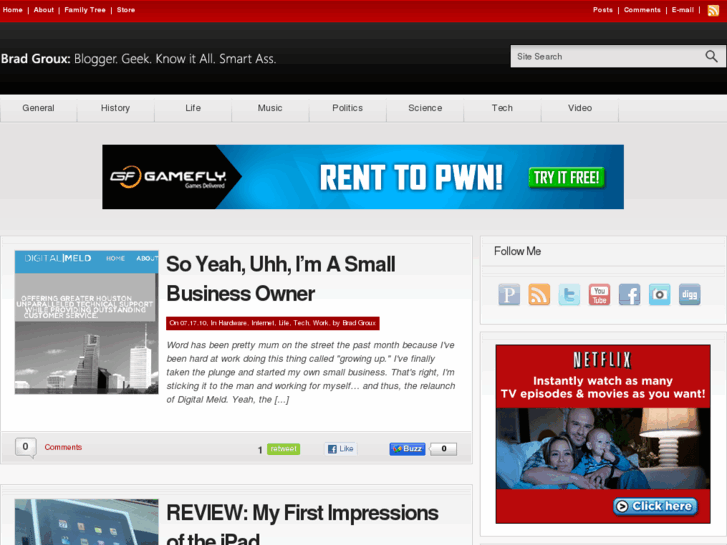727x545 pixels.
Task: Open the About page link
Action: pos(44,10)
